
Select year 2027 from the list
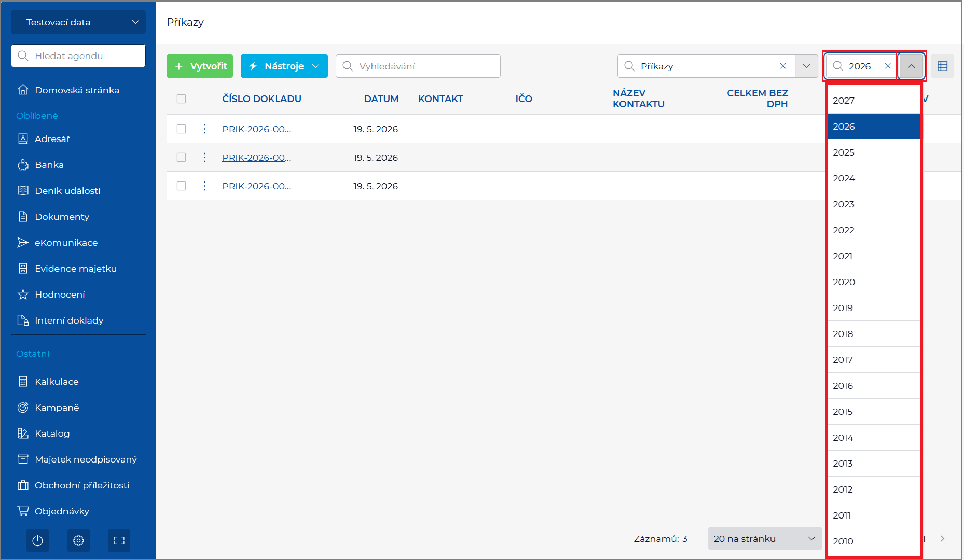tap(874, 101)
